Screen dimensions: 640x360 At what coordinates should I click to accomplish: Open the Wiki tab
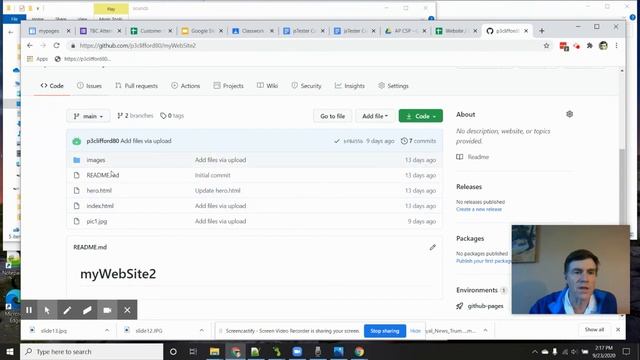click(267, 86)
